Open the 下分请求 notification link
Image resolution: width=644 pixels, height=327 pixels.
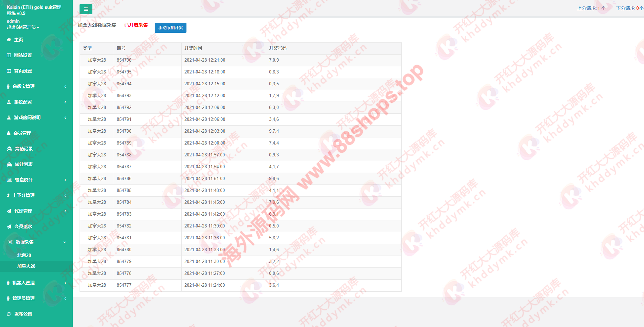(x=629, y=8)
